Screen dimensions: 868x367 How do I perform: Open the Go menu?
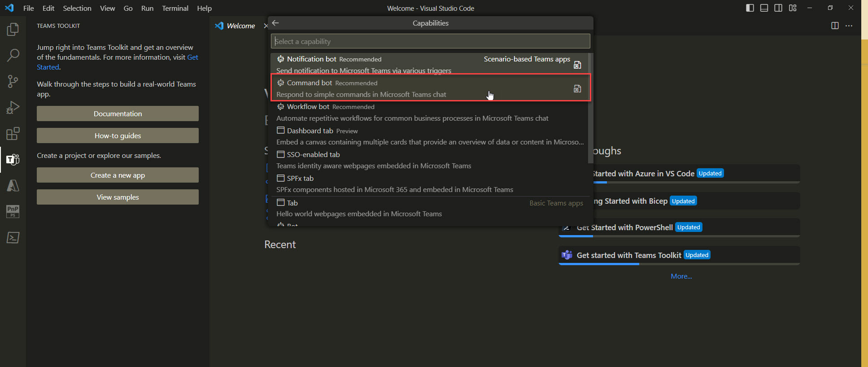click(x=128, y=8)
